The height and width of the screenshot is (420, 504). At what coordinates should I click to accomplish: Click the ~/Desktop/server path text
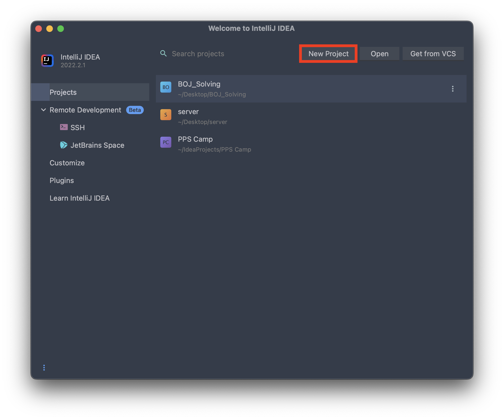[202, 122]
